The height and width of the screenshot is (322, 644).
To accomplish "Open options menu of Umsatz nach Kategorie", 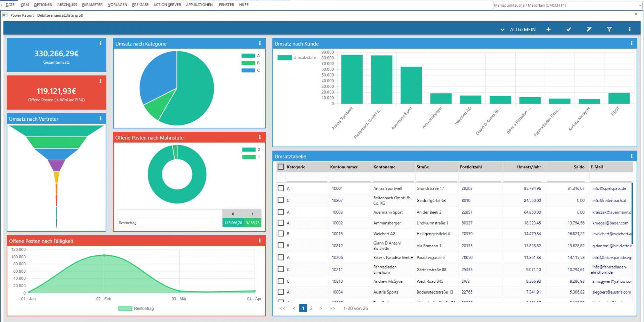I will 260,43.
